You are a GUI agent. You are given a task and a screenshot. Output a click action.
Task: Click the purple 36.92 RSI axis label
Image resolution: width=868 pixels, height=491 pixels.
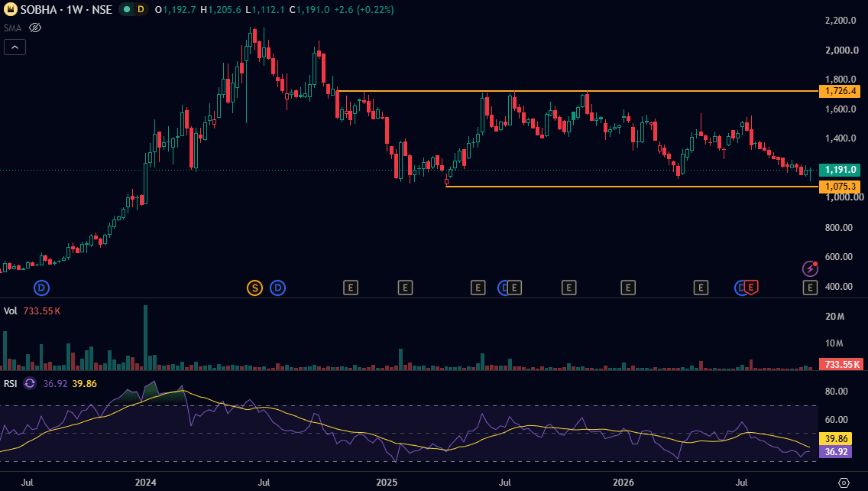[836, 452]
